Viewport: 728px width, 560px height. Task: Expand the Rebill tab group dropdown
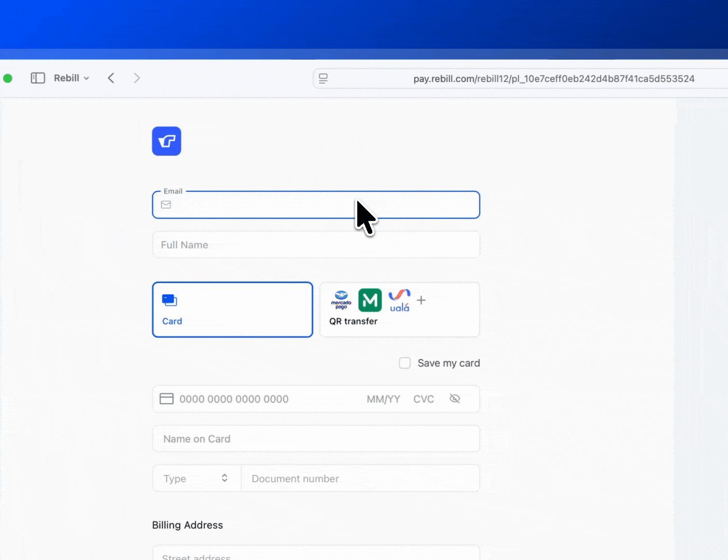(72, 78)
